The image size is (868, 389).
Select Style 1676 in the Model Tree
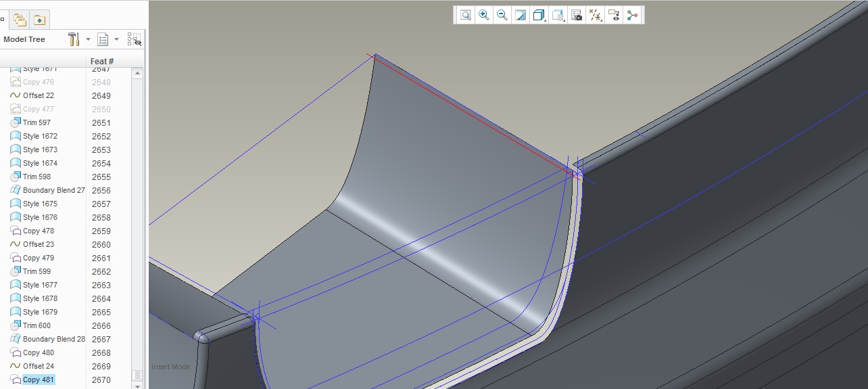pyautogui.click(x=40, y=217)
